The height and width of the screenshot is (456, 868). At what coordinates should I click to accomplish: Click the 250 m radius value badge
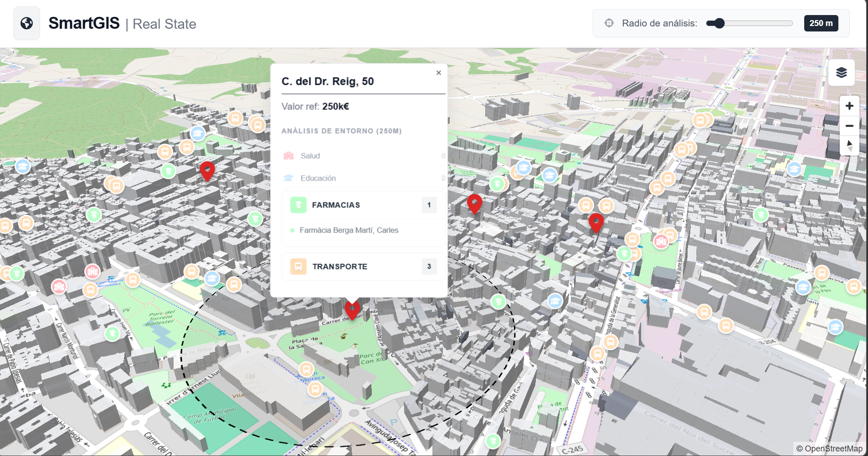pyautogui.click(x=821, y=23)
